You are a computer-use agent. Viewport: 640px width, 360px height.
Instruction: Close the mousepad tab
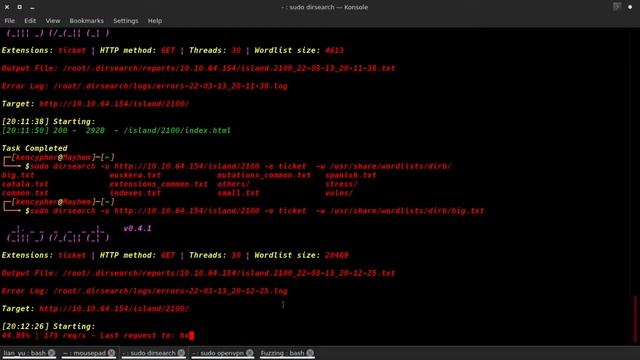point(111,353)
